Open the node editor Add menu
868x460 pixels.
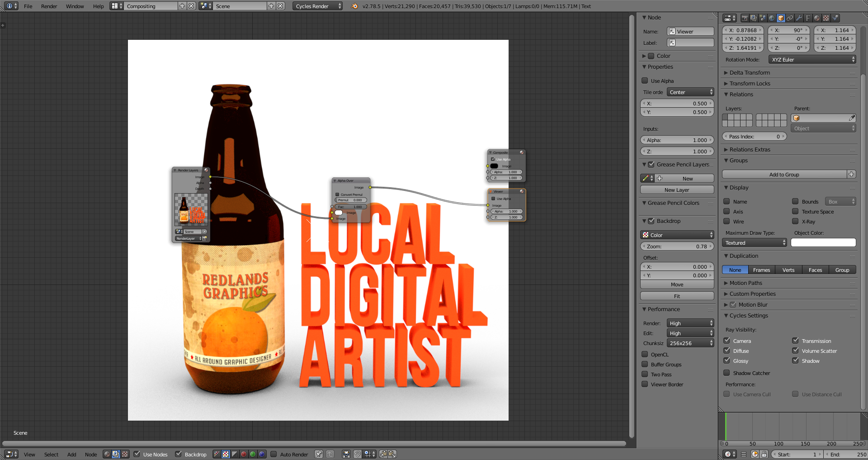[72, 454]
